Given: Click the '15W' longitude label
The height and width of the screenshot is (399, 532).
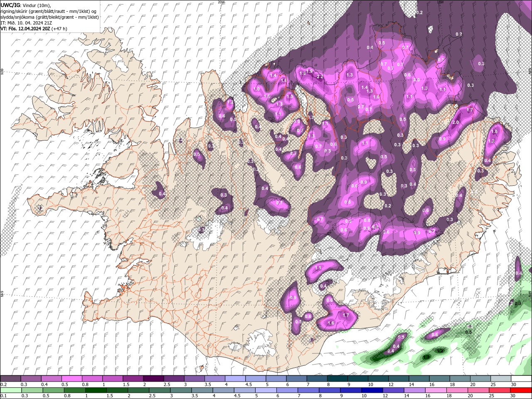Looking at the screenshot, I should click(x=441, y=2).
